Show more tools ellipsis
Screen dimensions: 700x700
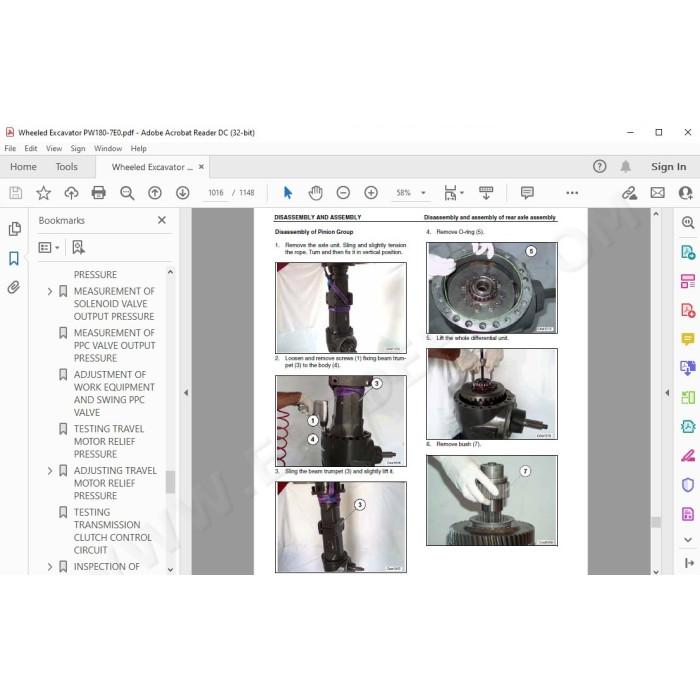[x=572, y=193]
